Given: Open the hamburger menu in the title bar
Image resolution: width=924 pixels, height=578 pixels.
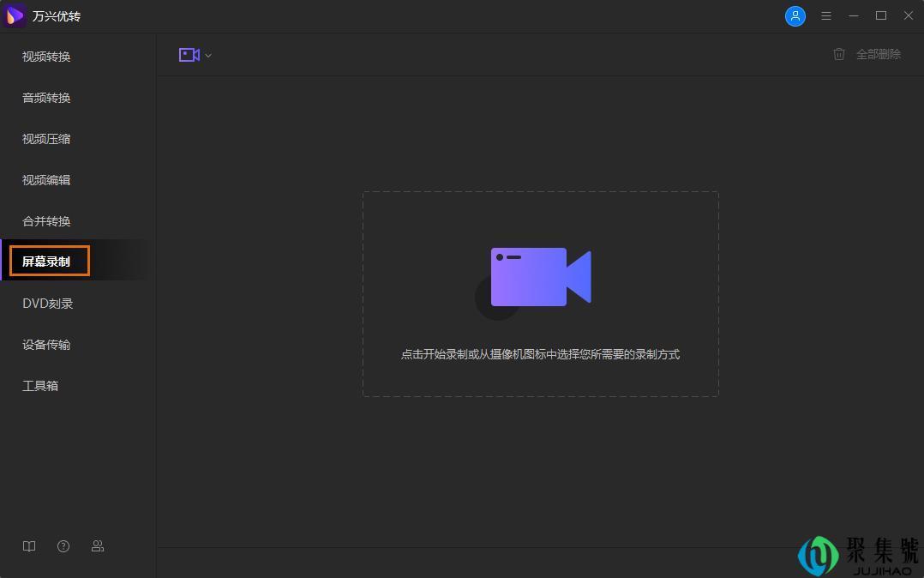Looking at the screenshot, I should coord(825,15).
